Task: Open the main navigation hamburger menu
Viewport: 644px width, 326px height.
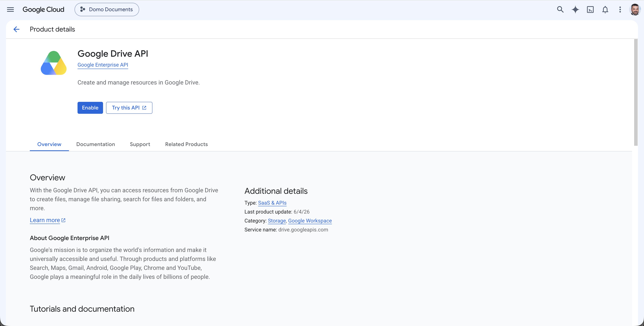Action: 10,10
